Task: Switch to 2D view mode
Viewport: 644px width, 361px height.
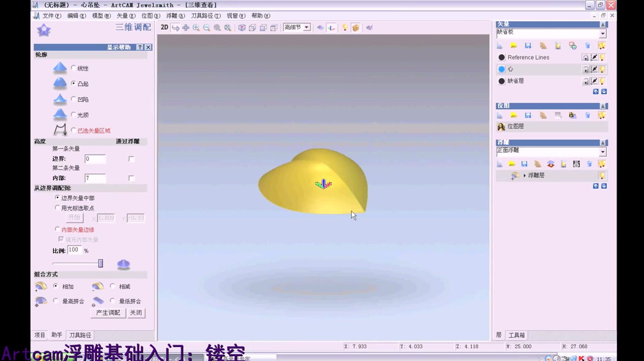Action: 164,27
